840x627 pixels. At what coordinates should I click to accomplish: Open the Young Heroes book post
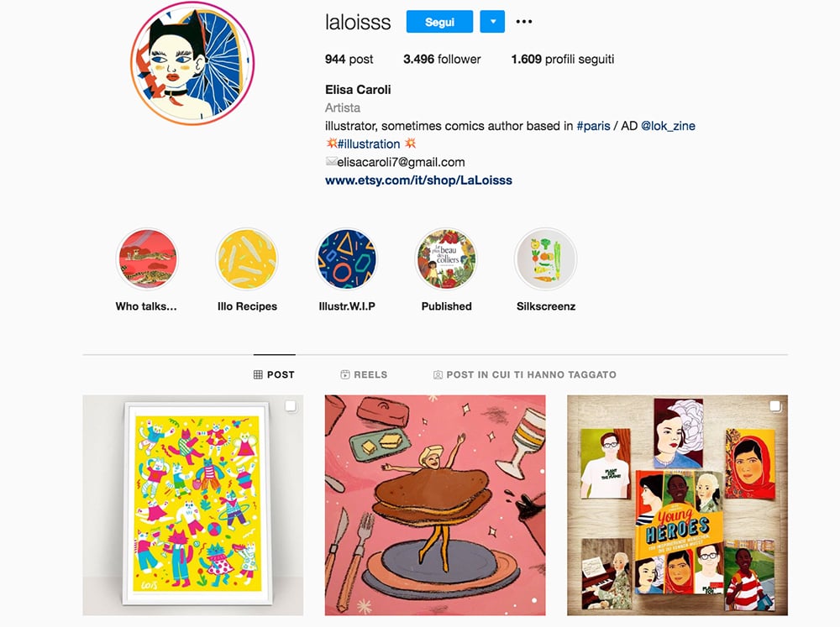point(677,505)
